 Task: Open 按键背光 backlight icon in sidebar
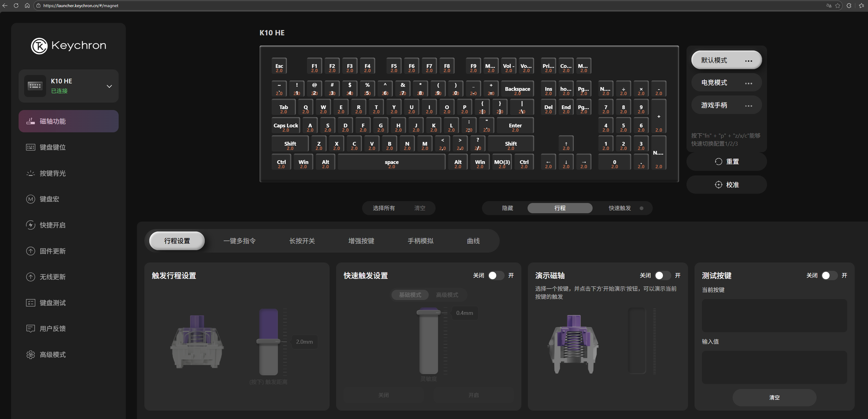point(30,173)
